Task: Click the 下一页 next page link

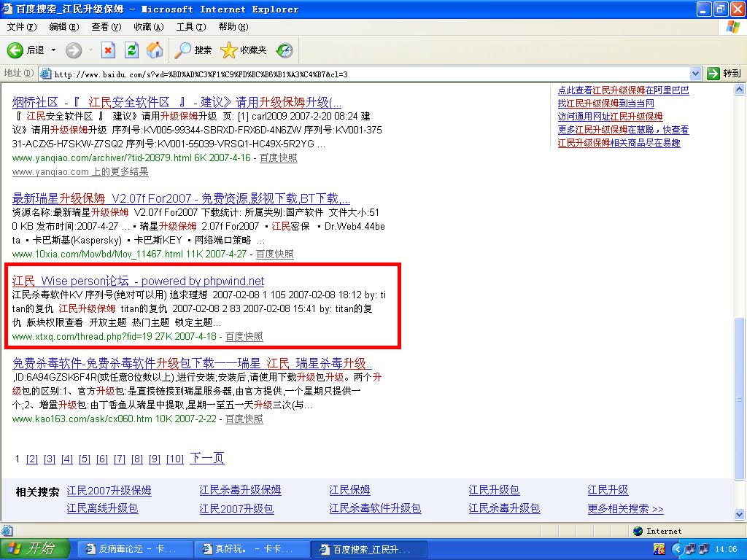Action: pyautogui.click(x=206, y=458)
